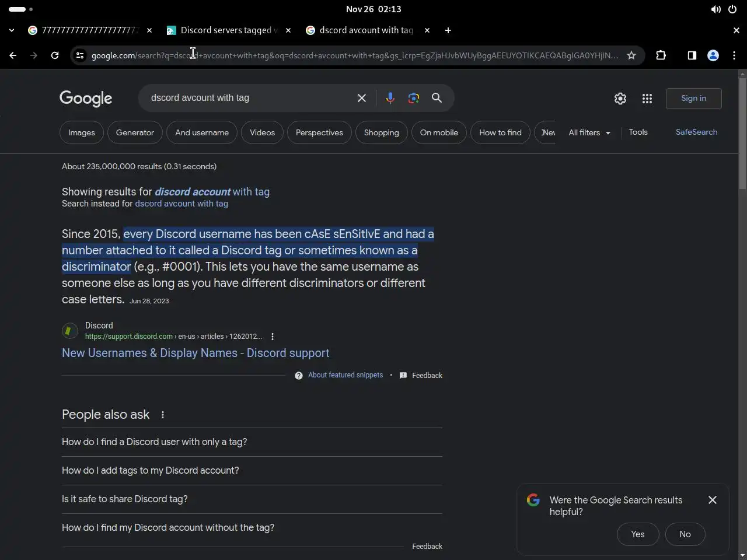
Task: Filter results by Shopping
Action: tap(382, 132)
